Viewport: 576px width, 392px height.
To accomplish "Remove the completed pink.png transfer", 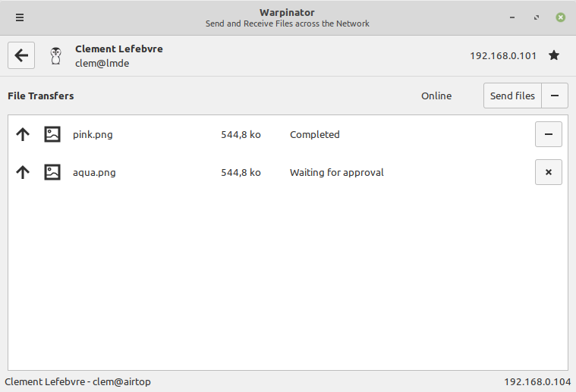I will (x=548, y=135).
